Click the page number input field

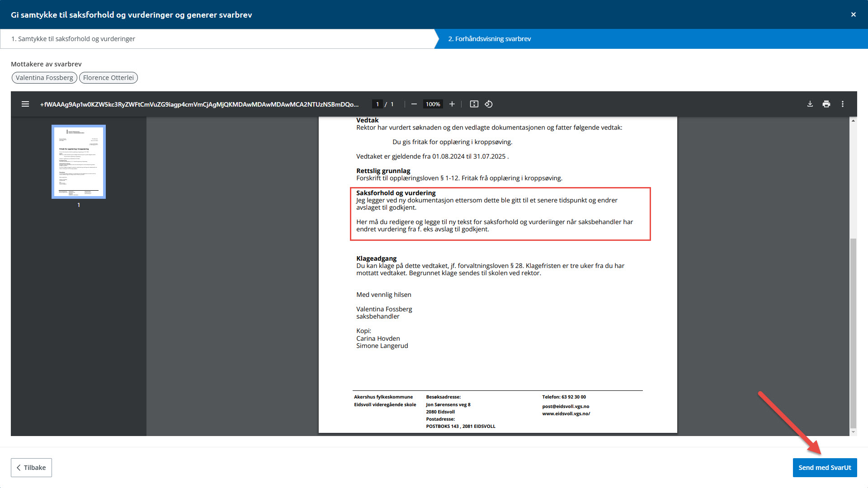[x=377, y=104]
